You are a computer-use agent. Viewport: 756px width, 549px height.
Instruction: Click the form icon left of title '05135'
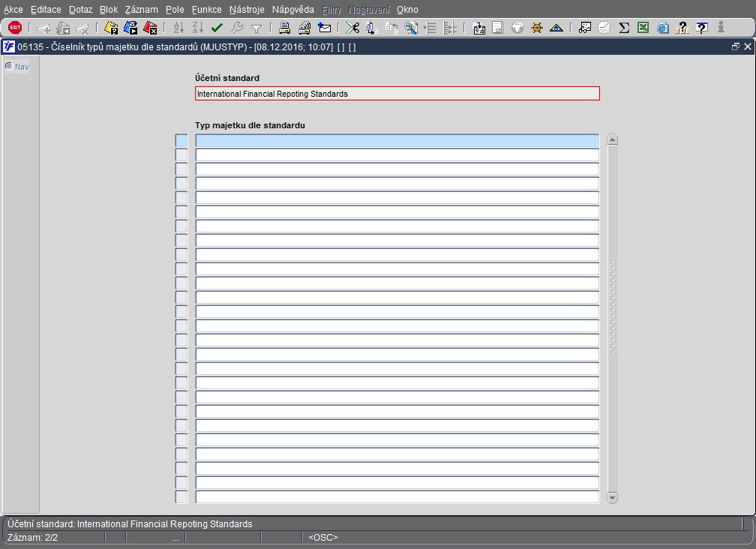(9, 46)
